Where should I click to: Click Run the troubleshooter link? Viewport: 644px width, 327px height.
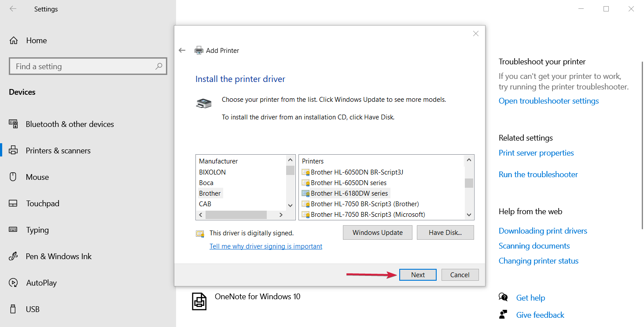click(x=538, y=175)
